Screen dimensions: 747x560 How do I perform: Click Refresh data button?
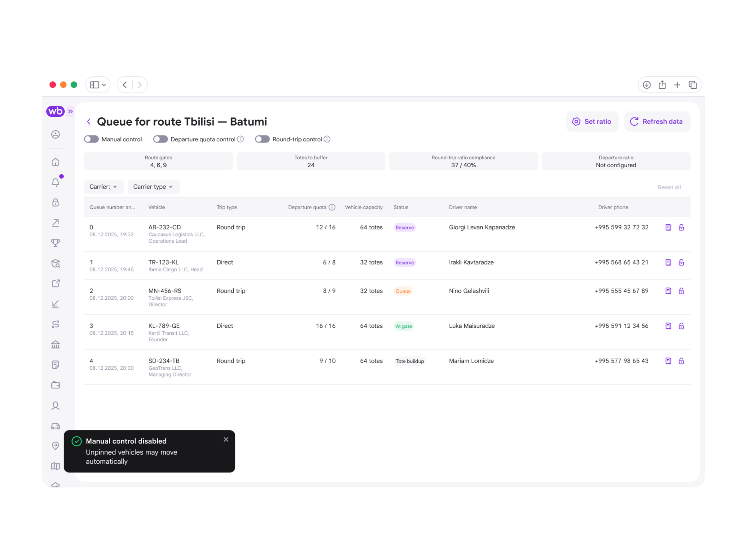[657, 122]
